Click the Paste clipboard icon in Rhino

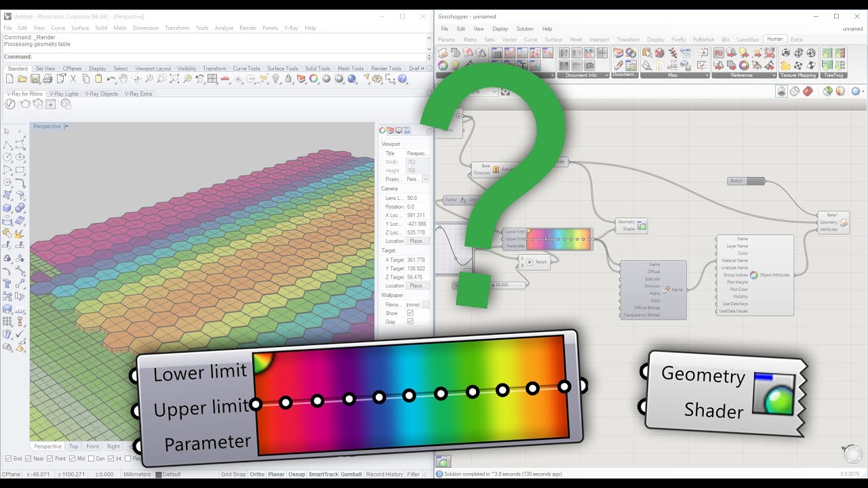(x=98, y=79)
